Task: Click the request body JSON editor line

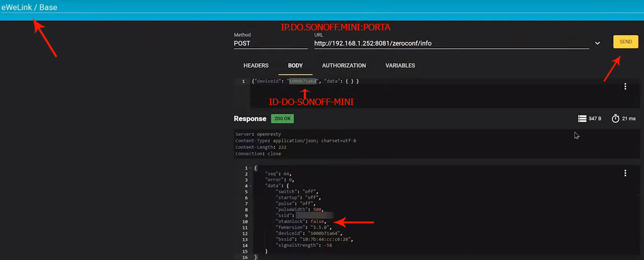Action: [x=306, y=81]
